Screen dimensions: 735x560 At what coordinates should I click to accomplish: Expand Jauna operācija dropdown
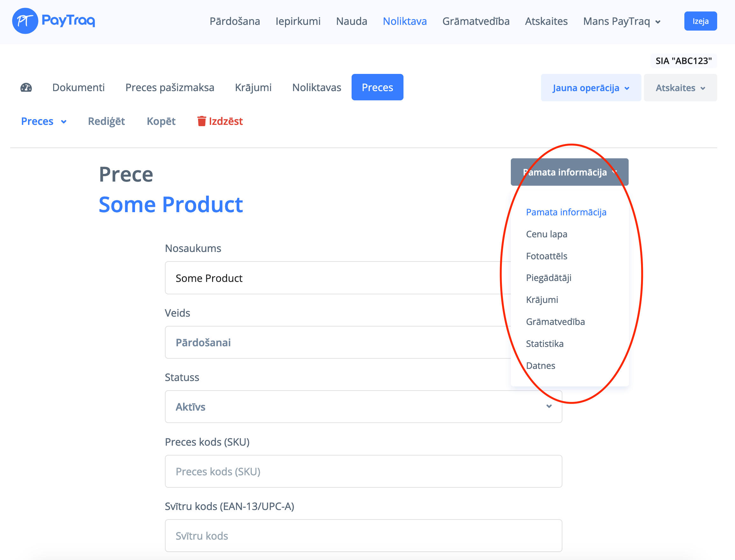coord(590,88)
